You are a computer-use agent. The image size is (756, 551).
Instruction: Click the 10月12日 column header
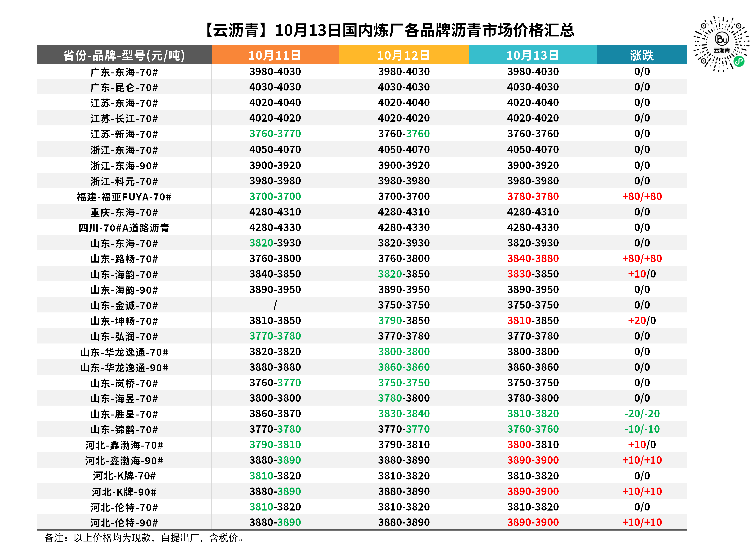coord(404,55)
